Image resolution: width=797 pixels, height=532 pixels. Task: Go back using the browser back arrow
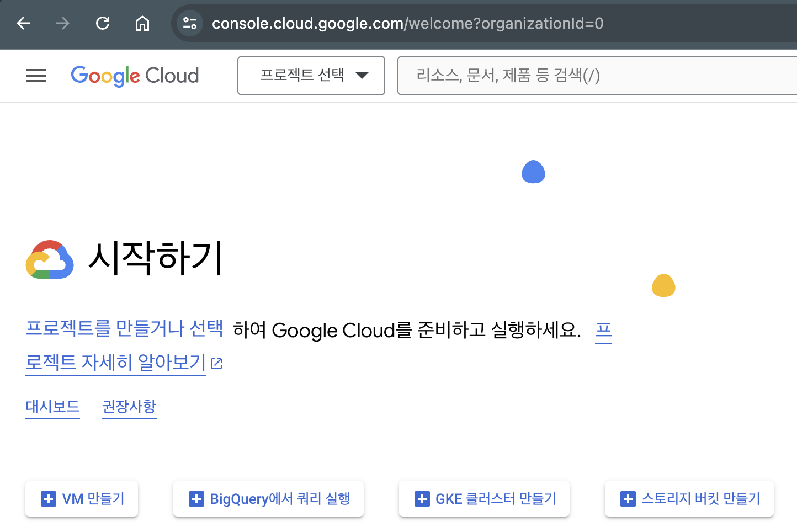pyautogui.click(x=23, y=23)
